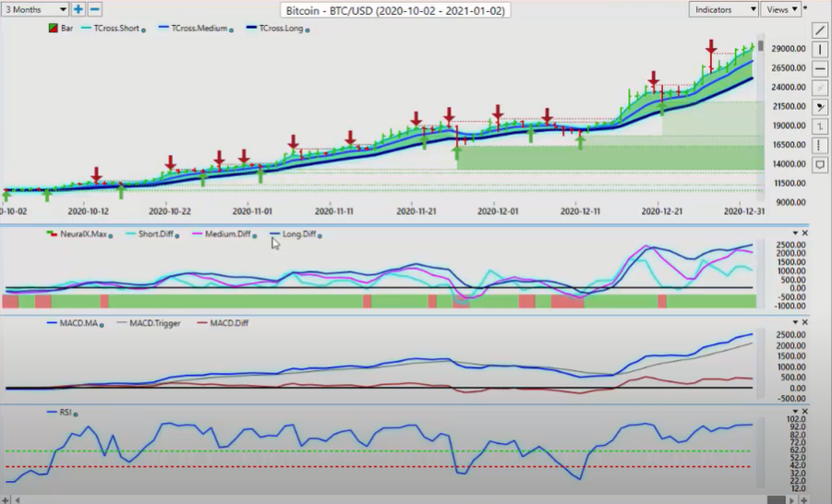
Task: Click the plus icon at bottom-left corner
Action: (6, 499)
